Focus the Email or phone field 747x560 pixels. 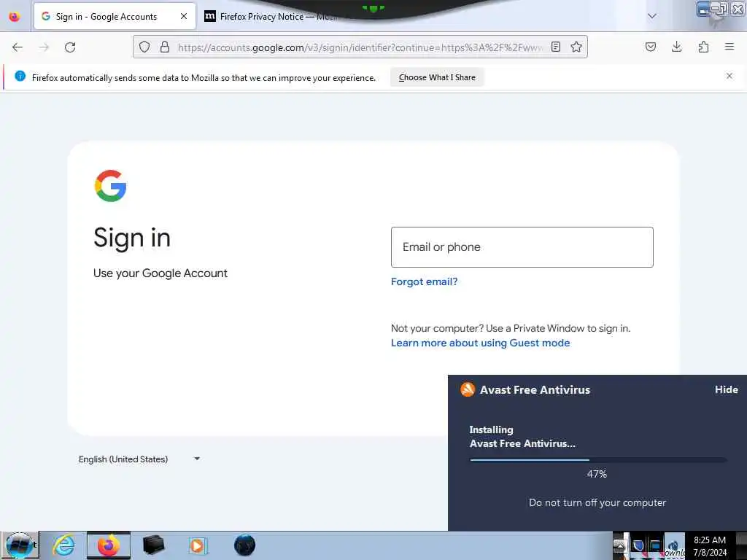522,247
